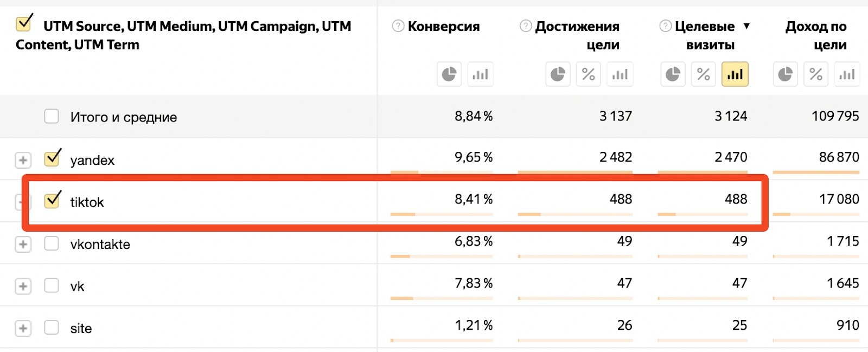
Task: Uncheck the yandex row checkbox
Action: coord(52,158)
